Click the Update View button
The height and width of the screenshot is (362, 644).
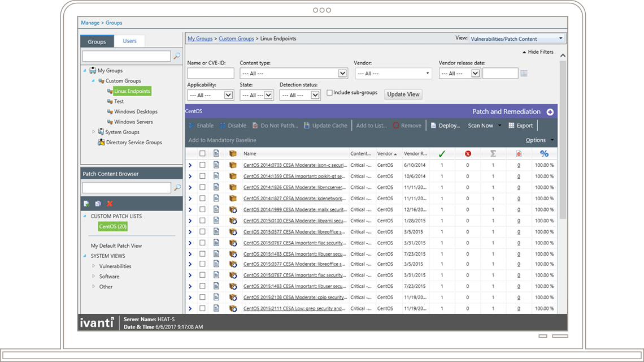[x=403, y=94]
